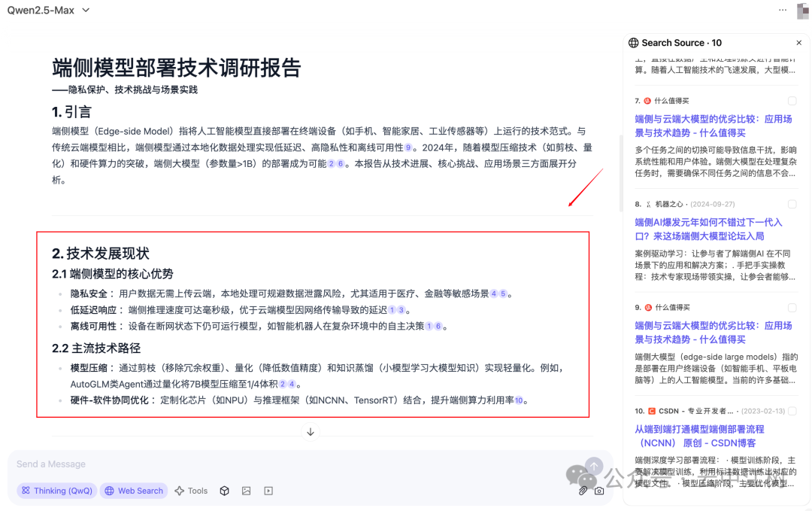Viewport: 812px width, 511px height.
Task: Click citation 10 after 提升端侧算力利用率
Action: tap(518, 400)
